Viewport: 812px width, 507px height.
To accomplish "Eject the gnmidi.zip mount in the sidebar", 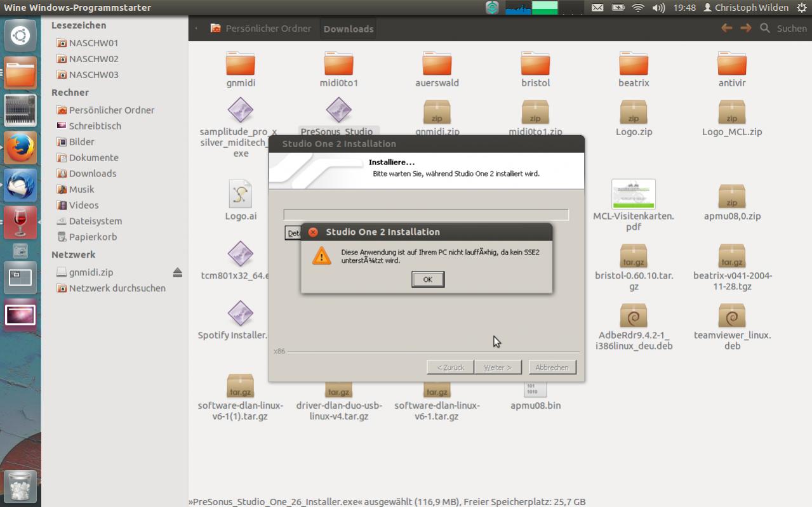I will 177,272.
